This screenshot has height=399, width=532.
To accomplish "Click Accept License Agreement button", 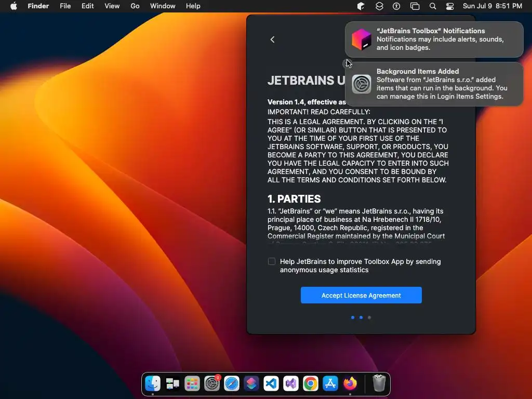I will pos(361,295).
